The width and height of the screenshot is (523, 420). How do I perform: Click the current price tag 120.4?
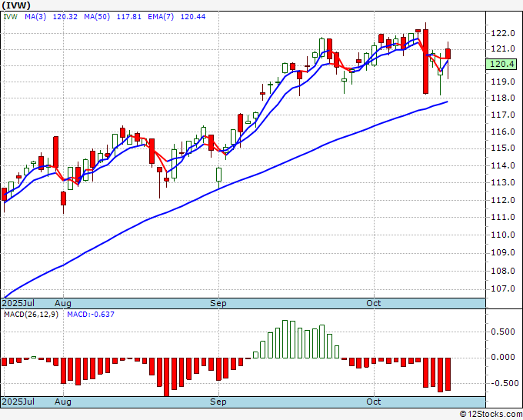[x=501, y=64]
